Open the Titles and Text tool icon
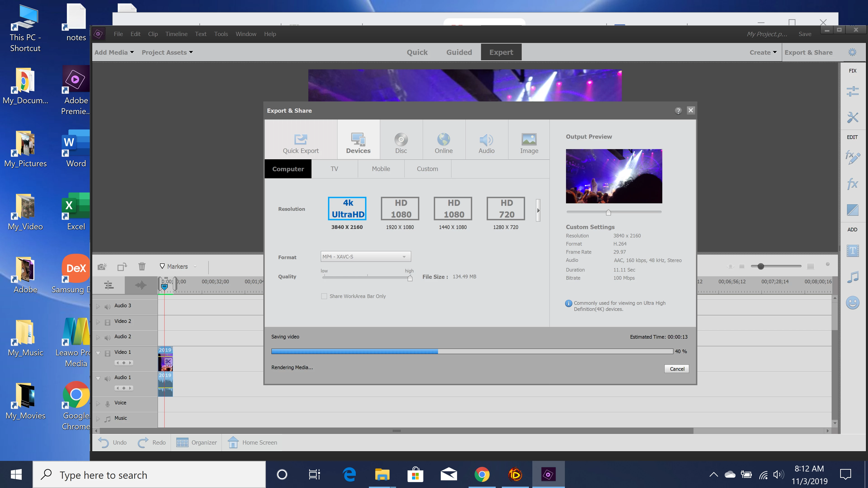Image resolution: width=868 pixels, height=488 pixels. (x=852, y=251)
